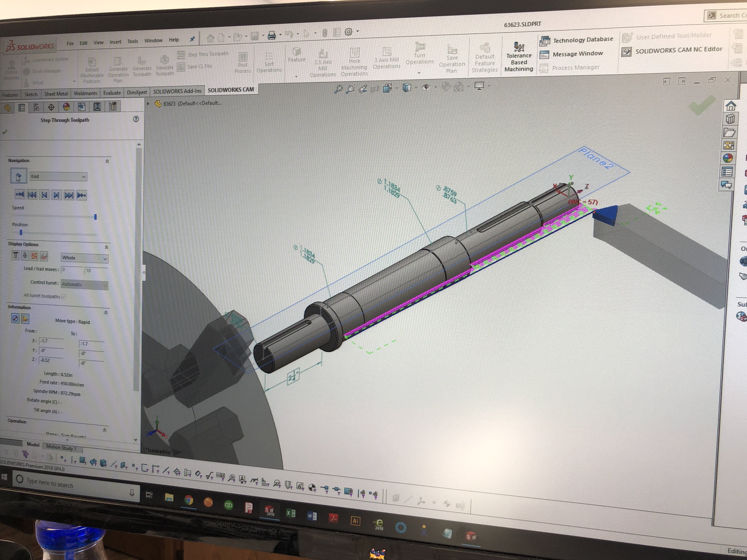Launch SOLIDWORKS CAM NC Editor
The height and width of the screenshot is (560, 747).
click(x=672, y=50)
